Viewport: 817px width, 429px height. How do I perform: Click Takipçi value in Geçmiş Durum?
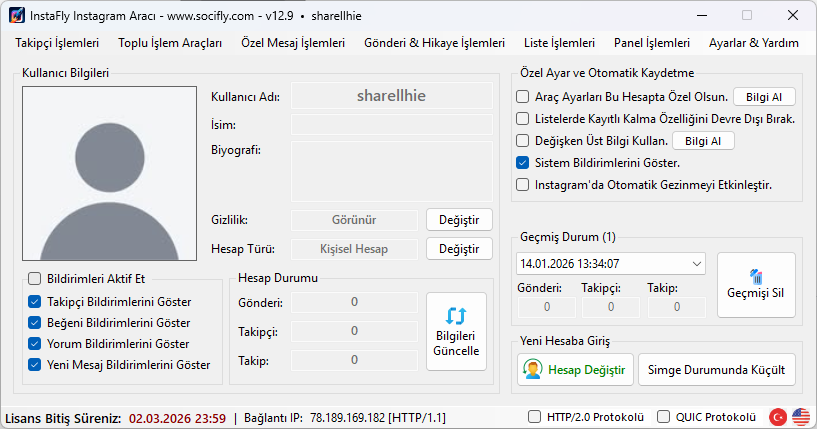(x=611, y=308)
